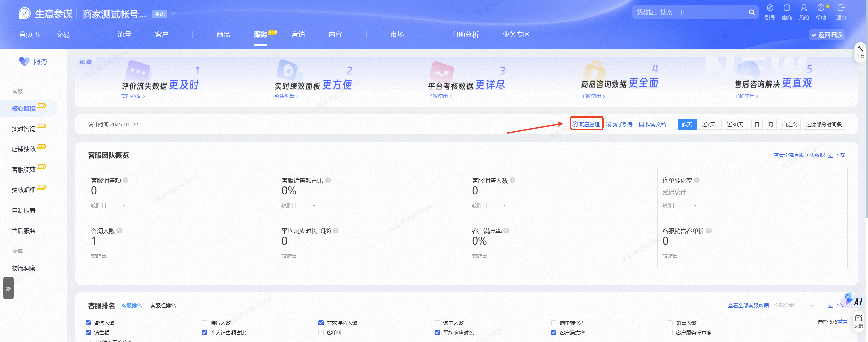
Task: Uncheck the 有效接待人数 checkbox
Action: click(321, 323)
